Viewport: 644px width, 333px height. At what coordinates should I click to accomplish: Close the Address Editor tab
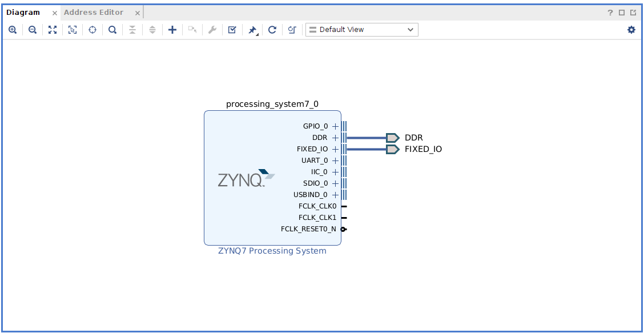point(138,13)
